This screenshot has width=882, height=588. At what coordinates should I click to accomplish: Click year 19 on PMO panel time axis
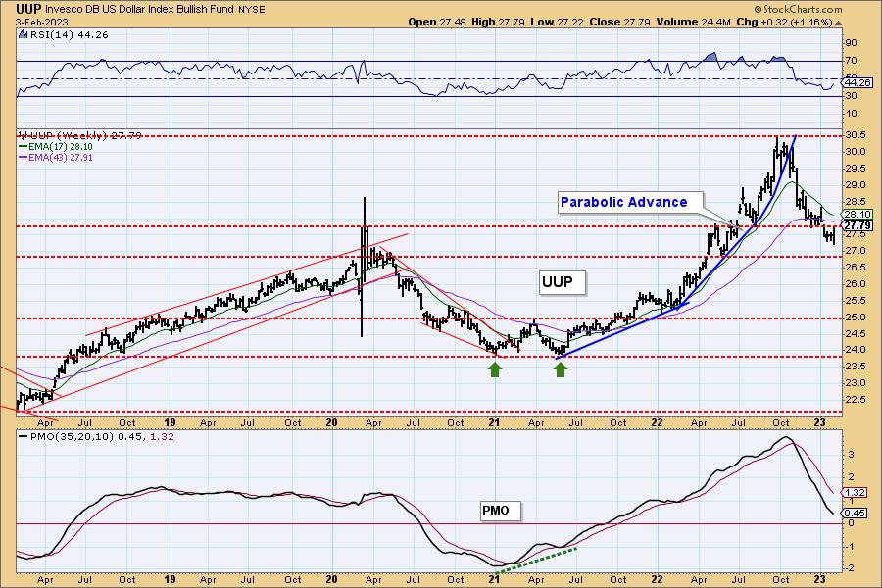[x=170, y=579]
